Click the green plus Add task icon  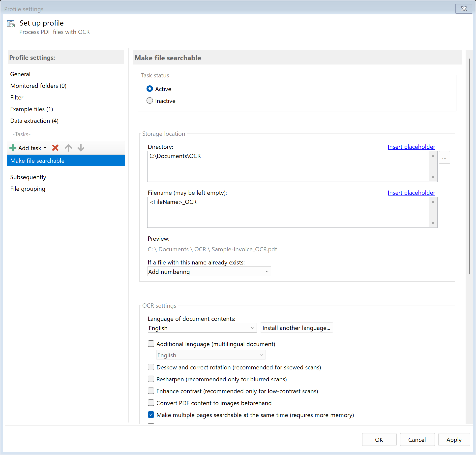13,148
